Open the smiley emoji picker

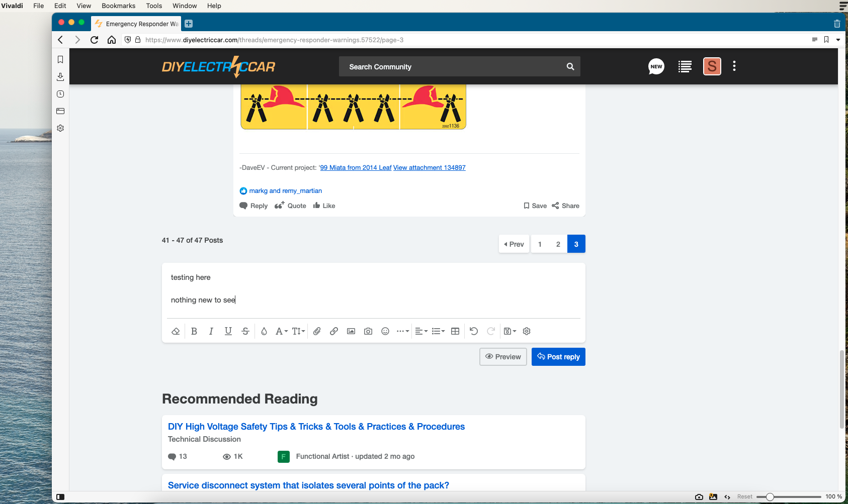point(385,331)
